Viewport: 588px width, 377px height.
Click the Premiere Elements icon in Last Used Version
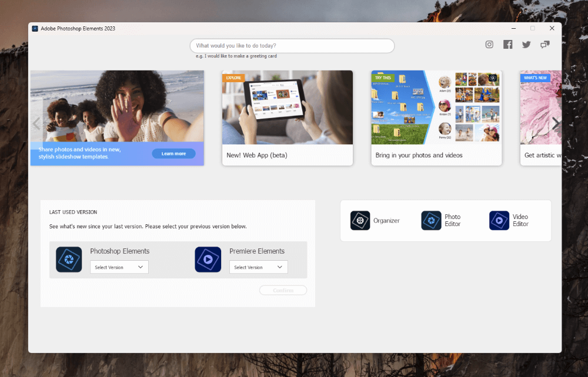tap(208, 260)
